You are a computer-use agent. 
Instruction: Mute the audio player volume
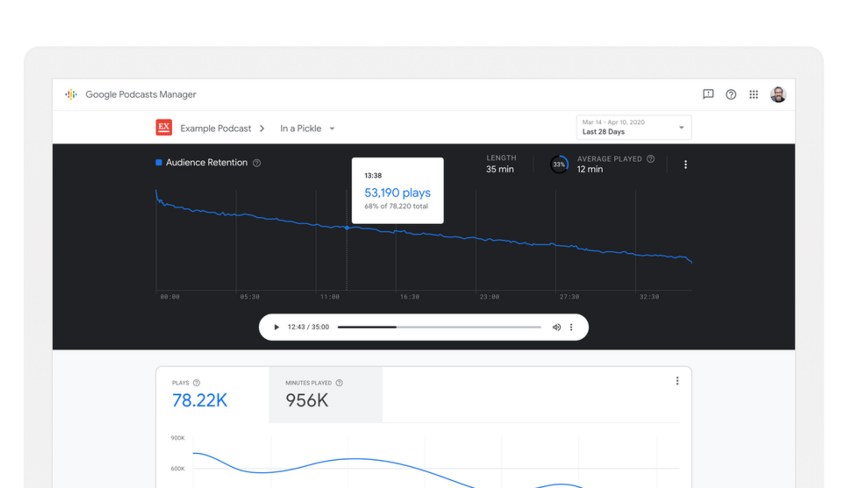click(556, 327)
